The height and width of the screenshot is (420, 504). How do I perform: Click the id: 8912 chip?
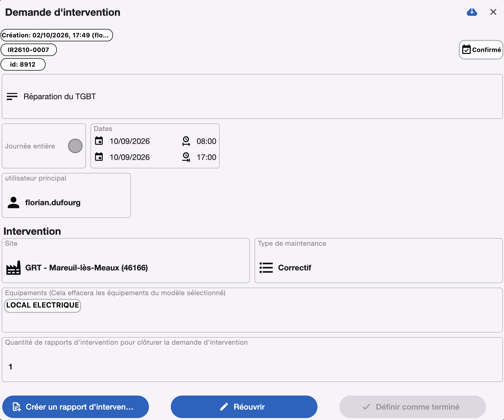[23, 64]
